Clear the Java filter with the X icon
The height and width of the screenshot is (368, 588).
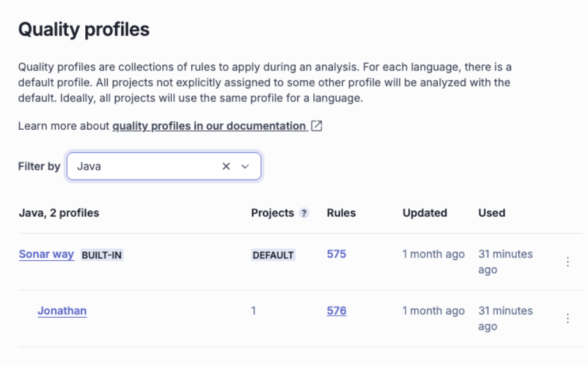226,167
